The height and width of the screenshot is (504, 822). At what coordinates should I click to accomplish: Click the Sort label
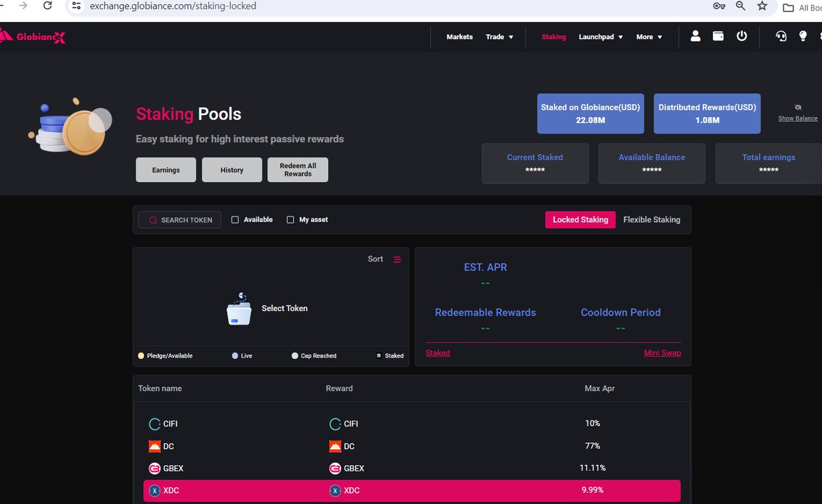[x=375, y=259]
